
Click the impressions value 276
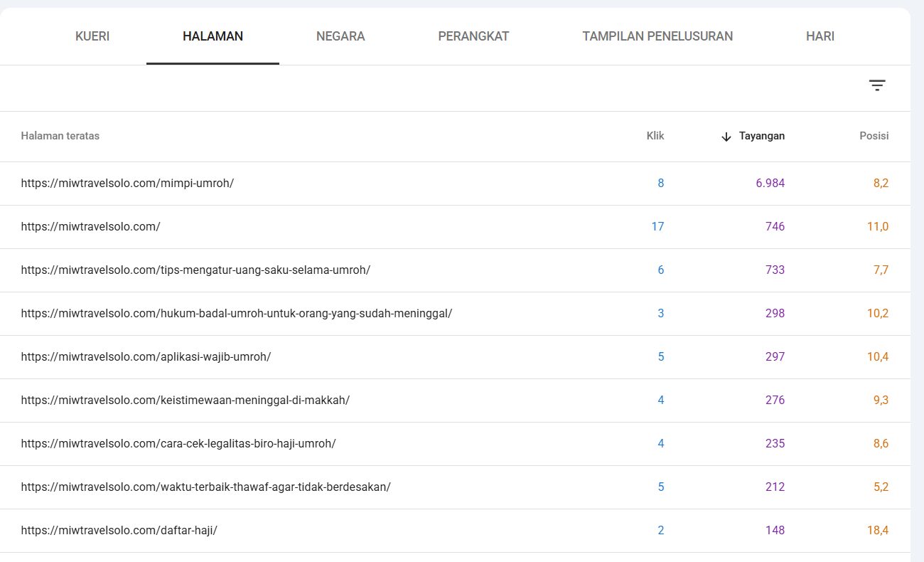coord(775,401)
